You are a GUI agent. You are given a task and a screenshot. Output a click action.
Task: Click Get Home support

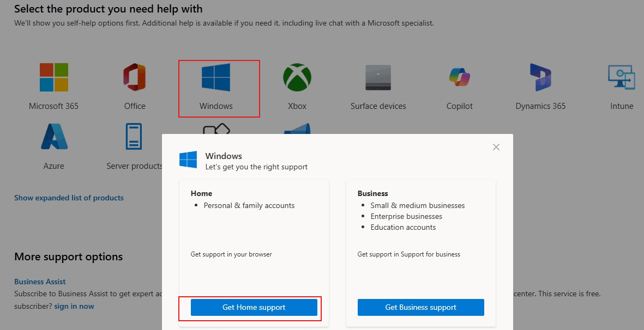(253, 307)
